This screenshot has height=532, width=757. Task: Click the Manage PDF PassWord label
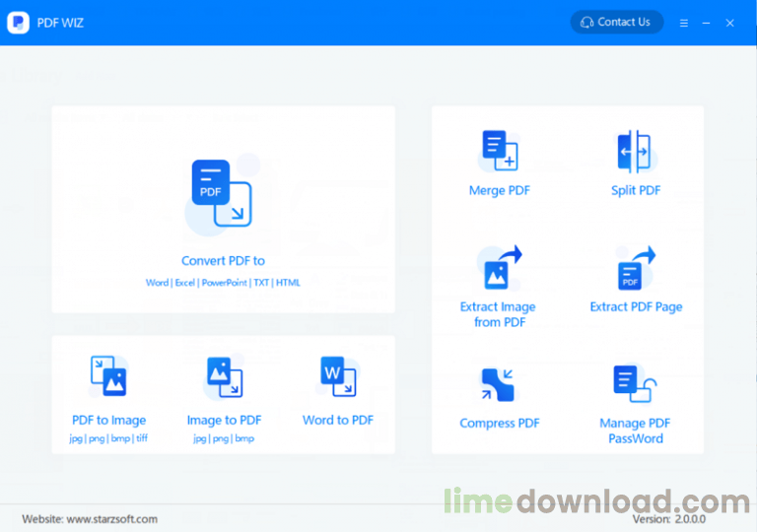(635, 431)
